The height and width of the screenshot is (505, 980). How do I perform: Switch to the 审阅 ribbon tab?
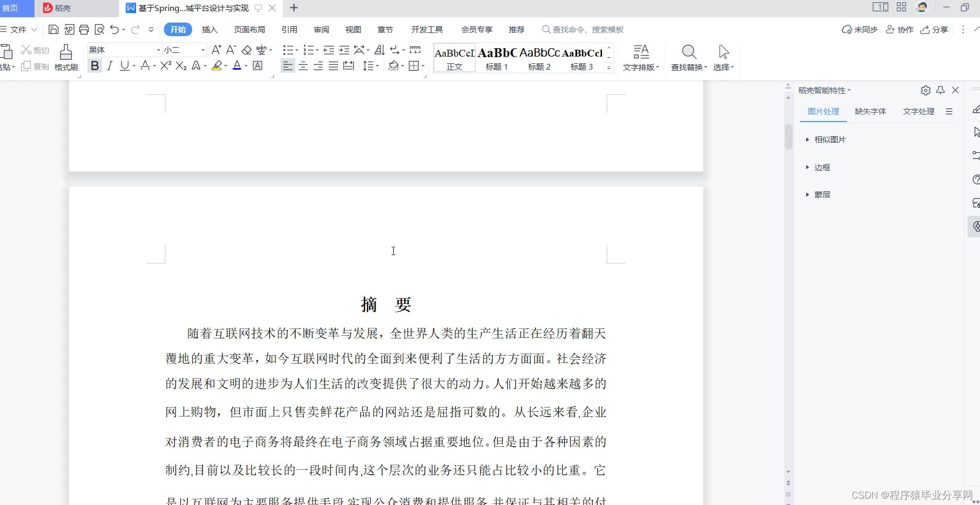(321, 29)
